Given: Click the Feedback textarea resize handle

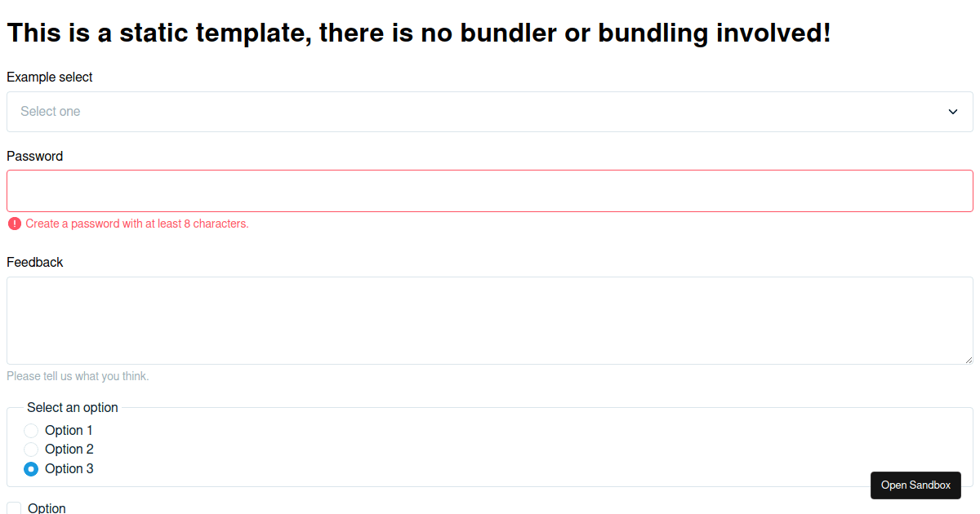Looking at the screenshot, I should tap(969, 360).
